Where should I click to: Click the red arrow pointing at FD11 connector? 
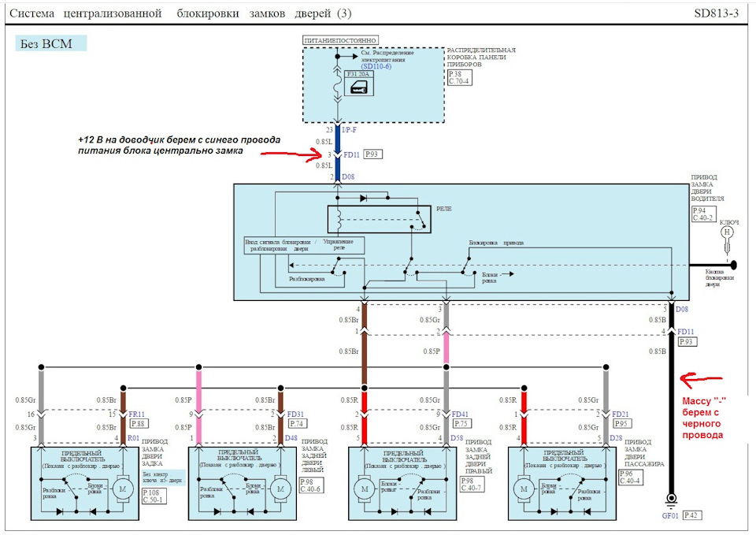[291, 154]
